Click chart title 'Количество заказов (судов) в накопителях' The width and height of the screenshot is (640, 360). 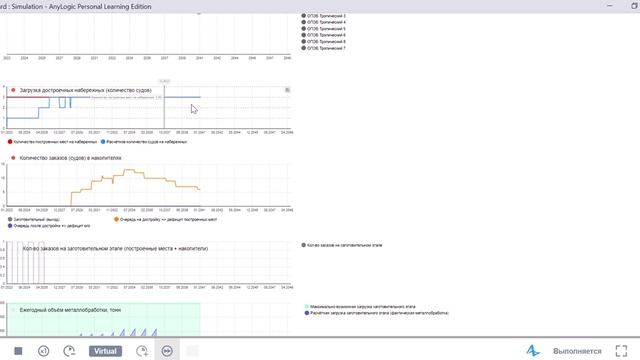click(x=70, y=158)
